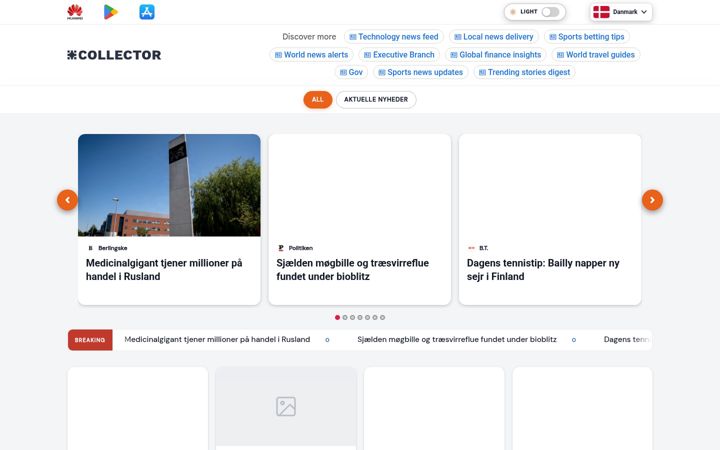The height and width of the screenshot is (450, 720).
Task: Click the Breaking label
Action: coord(90,340)
